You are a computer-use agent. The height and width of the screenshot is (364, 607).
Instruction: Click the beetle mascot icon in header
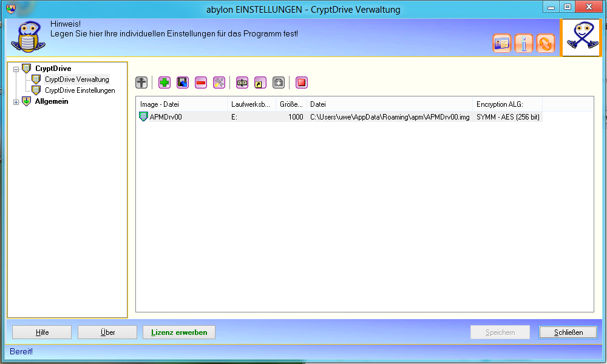click(x=28, y=37)
